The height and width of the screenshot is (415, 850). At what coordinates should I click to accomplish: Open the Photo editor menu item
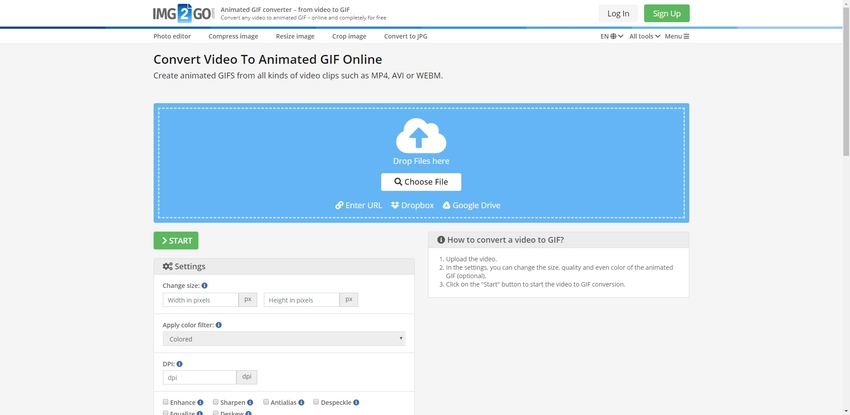click(172, 36)
